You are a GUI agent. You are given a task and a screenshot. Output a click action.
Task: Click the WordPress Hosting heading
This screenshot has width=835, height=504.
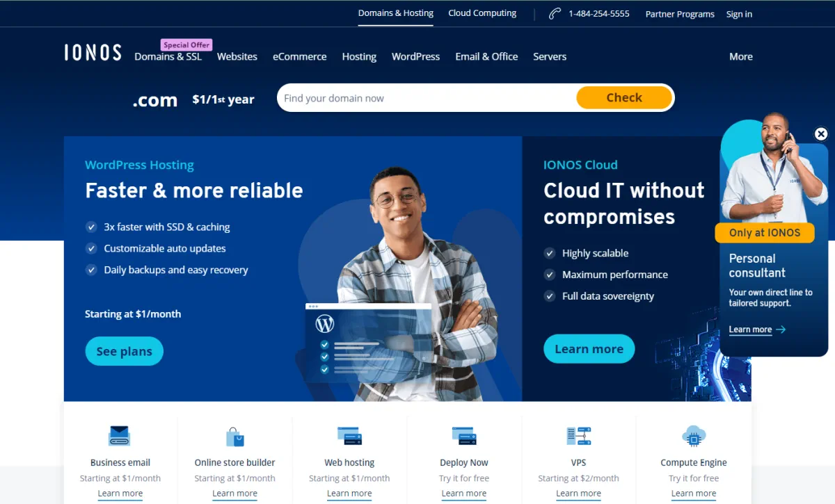tap(139, 165)
